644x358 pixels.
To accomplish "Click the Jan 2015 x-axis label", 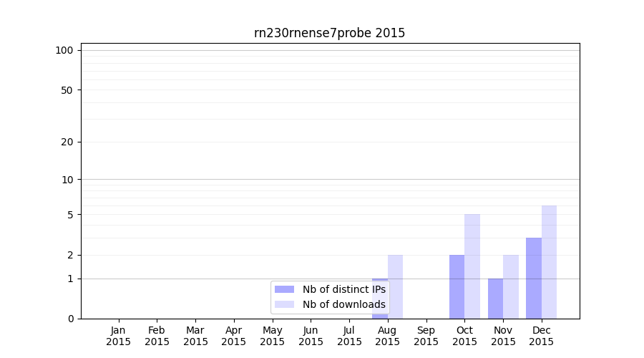I will click(x=119, y=336).
